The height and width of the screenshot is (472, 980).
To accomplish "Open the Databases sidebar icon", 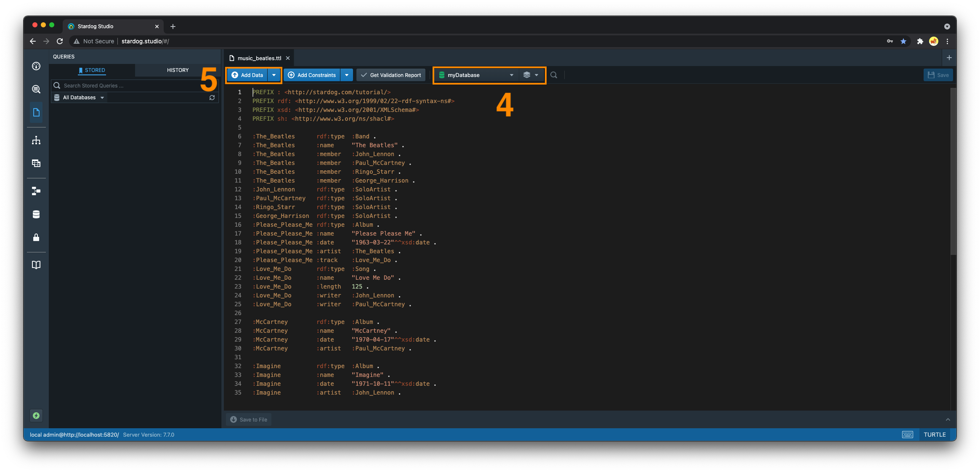I will 36,214.
